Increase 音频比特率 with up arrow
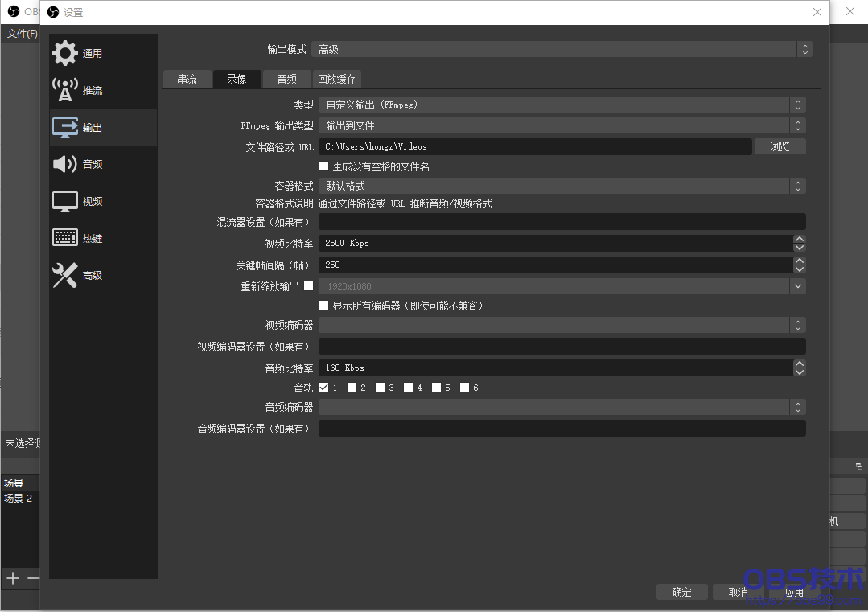 click(799, 364)
